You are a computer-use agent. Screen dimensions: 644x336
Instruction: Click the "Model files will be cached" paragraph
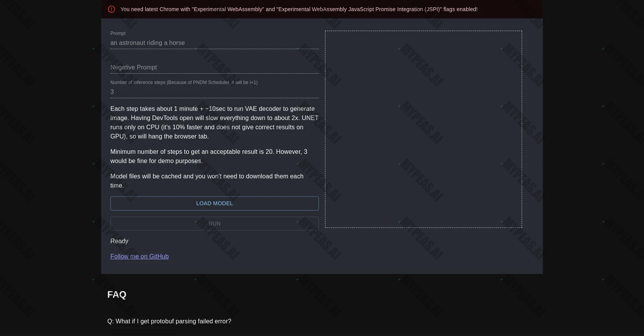(207, 181)
